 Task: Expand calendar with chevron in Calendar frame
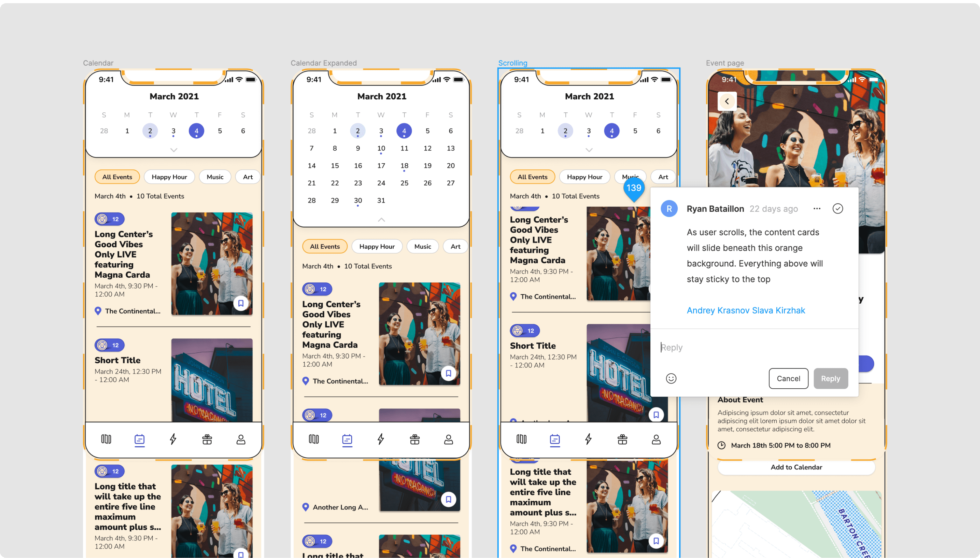173,150
